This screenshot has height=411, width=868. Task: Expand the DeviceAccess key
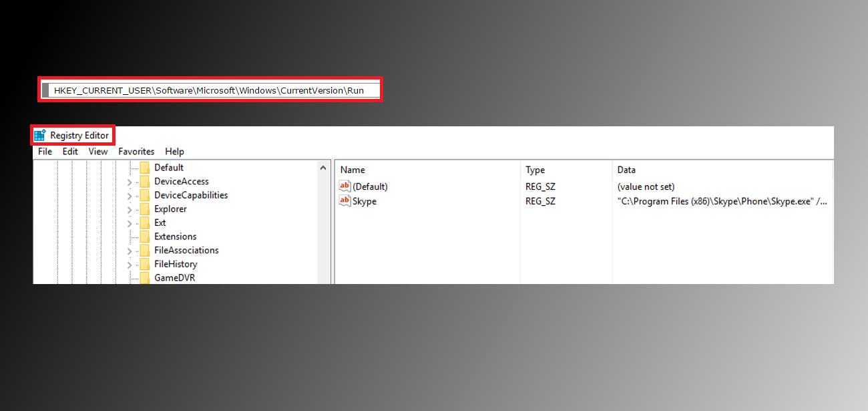130,182
